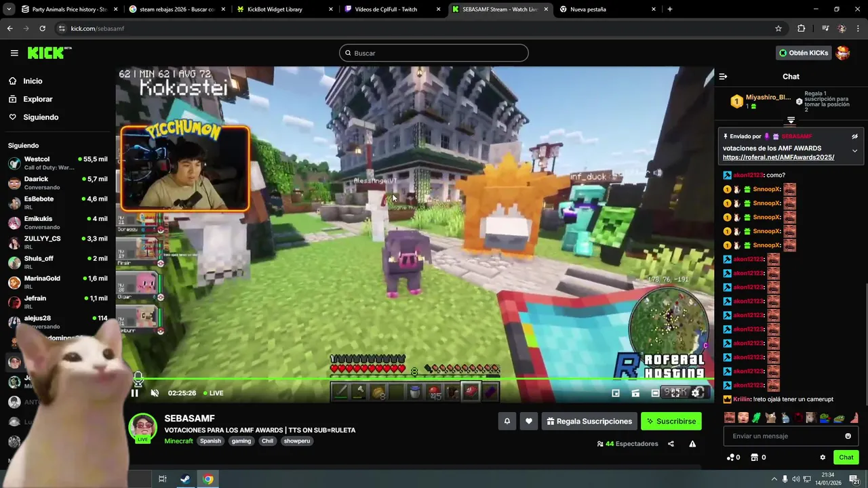Click the gaming tag
Image resolution: width=868 pixels, height=488 pixels.
[241, 441]
